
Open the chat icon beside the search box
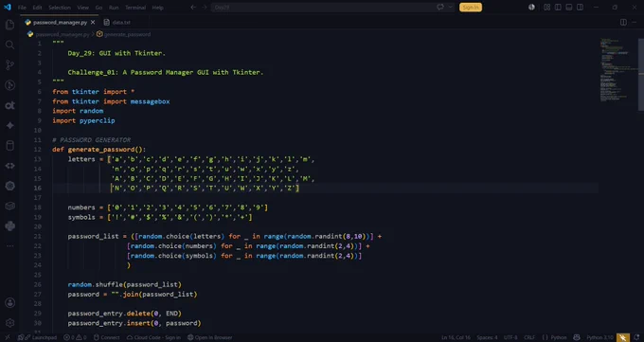pyautogui.click(x=440, y=7)
